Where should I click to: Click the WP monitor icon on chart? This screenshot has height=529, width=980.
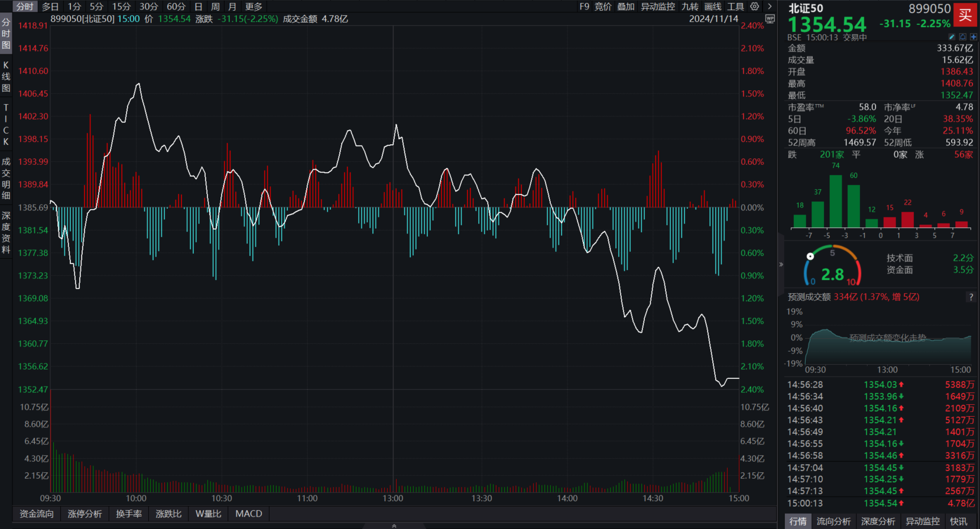[x=770, y=19]
